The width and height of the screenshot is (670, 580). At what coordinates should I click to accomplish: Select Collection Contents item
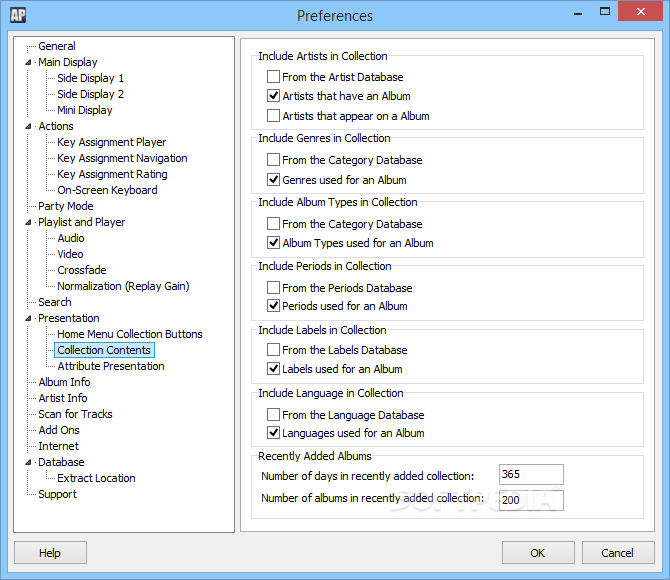point(104,350)
